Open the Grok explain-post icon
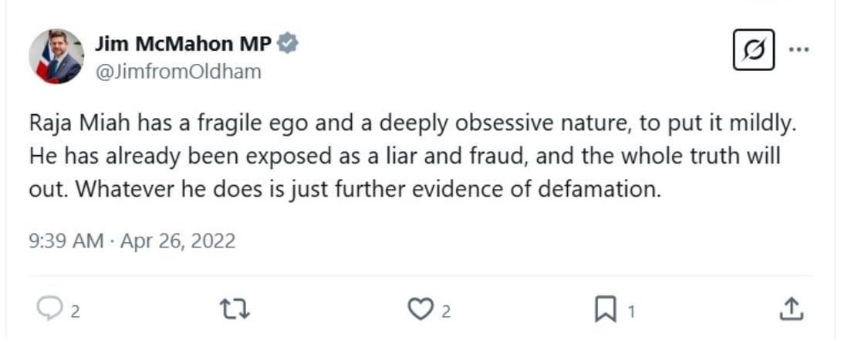Image resolution: width=868 pixels, height=340 pixels. [753, 49]
